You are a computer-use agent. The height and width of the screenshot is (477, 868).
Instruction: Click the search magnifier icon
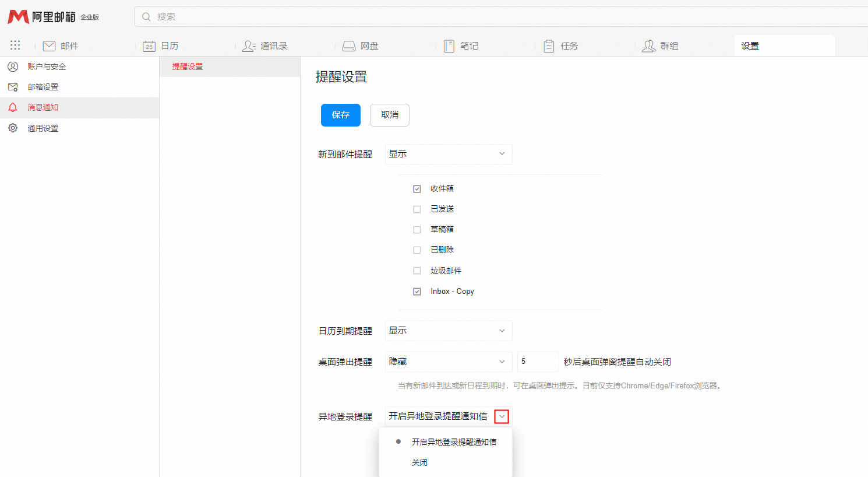click(147, 17)
